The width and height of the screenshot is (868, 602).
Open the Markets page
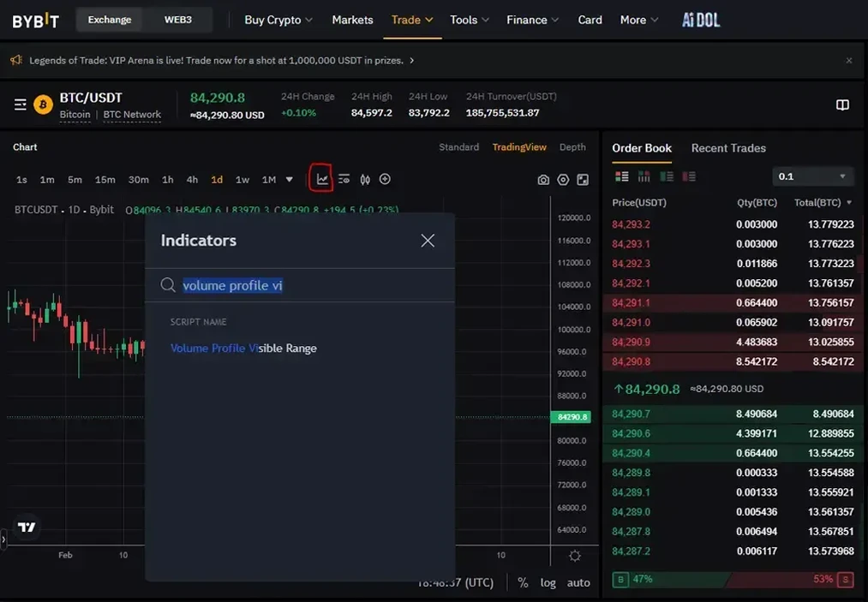coord(353,20)
